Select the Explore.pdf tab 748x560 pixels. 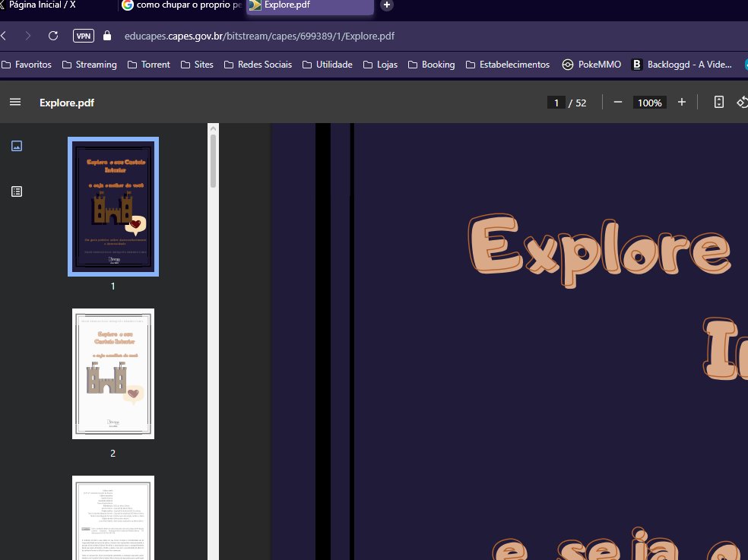tap(310, 6)
